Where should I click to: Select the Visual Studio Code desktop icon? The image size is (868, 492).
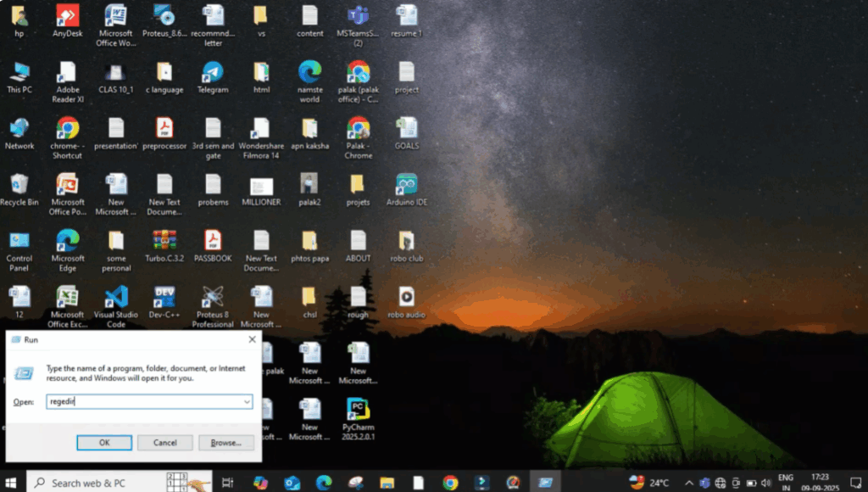click(x=116, y=298)
